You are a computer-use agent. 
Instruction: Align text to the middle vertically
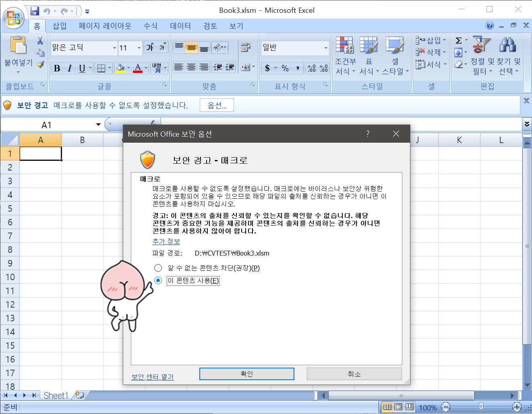pyautogui.click(x=192, y=47)
